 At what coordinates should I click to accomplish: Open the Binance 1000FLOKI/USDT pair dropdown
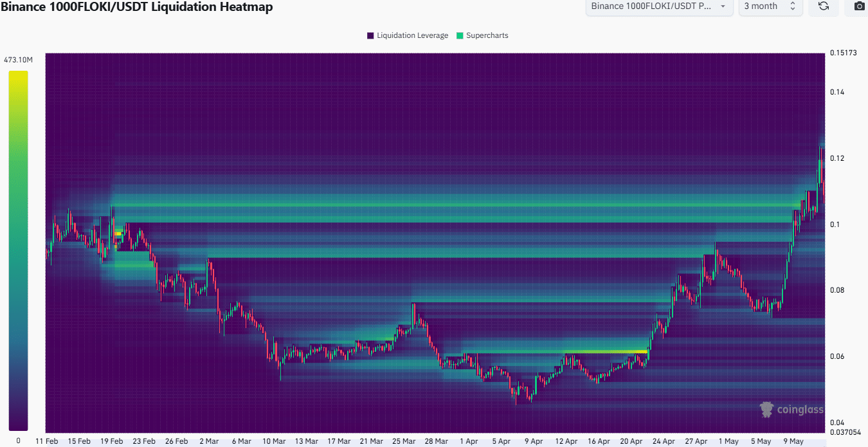click(x=659, y=6)
